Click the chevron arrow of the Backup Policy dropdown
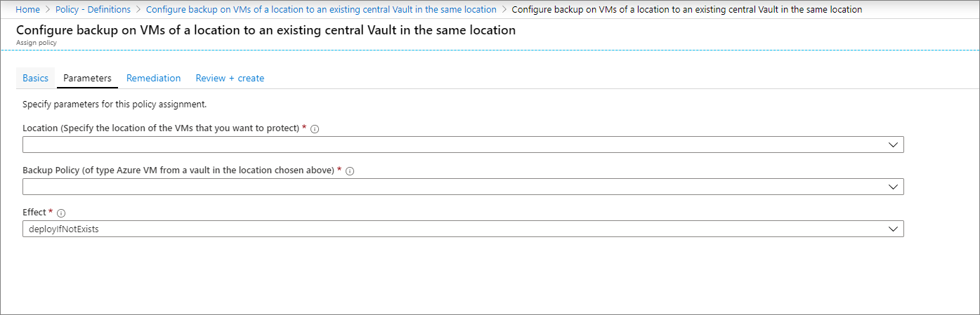 (x=893, y=187)
